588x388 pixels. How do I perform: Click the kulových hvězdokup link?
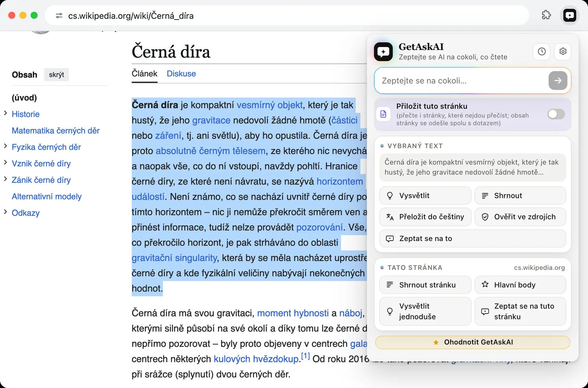[256, 359]
